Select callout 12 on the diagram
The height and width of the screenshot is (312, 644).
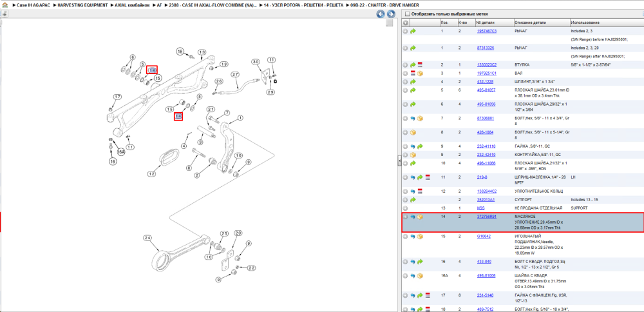pos(151,174)
